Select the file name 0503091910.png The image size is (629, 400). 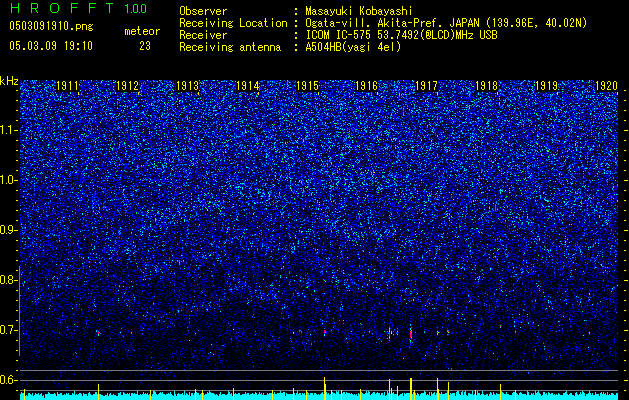(51, 26)
